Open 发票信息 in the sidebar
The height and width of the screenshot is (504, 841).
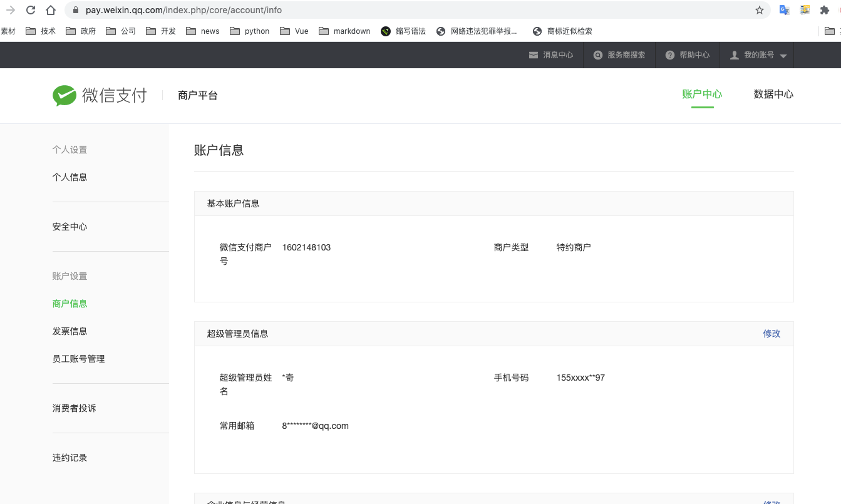pos(70,331)
